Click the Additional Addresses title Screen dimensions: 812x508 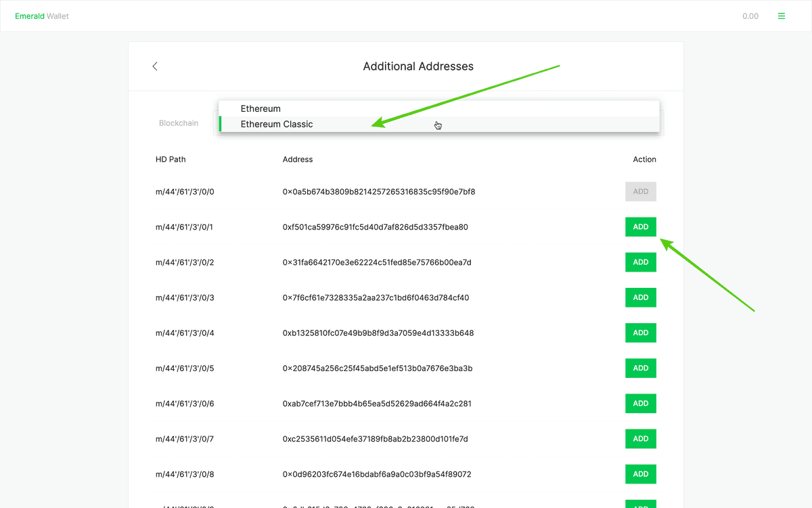pyautogui.click(x=418, y=66)
